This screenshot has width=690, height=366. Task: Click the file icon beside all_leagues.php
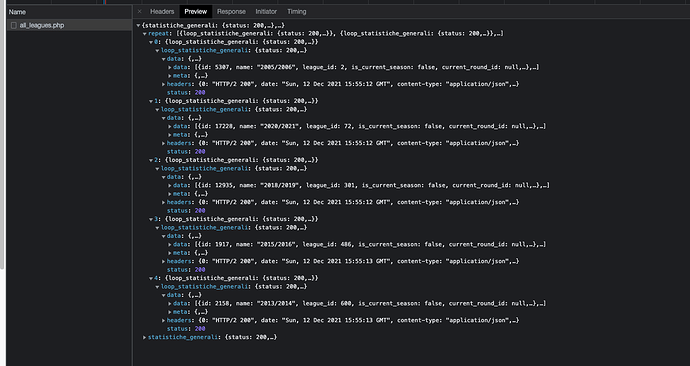tap(14, 25)
